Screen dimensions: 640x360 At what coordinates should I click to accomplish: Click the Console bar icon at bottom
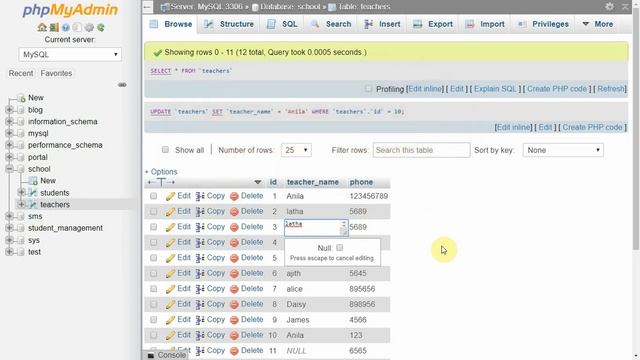pyautogui.click(x=151, y=356)
